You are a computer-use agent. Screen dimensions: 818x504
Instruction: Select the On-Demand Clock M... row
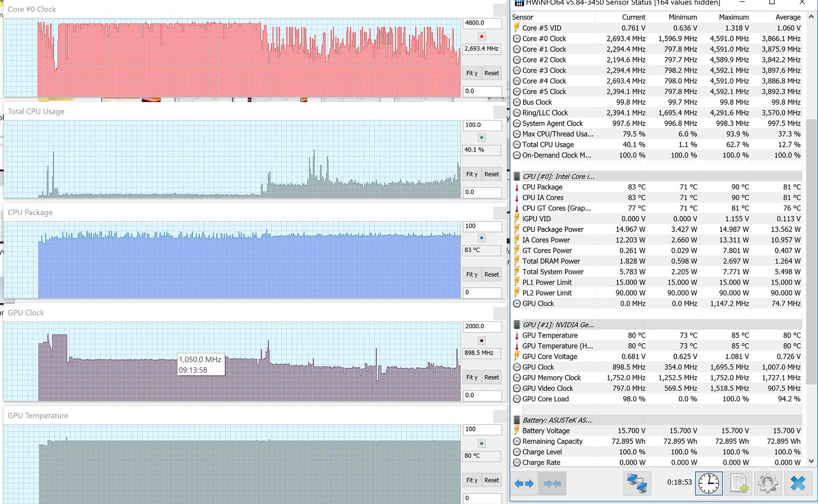point(657,155)
